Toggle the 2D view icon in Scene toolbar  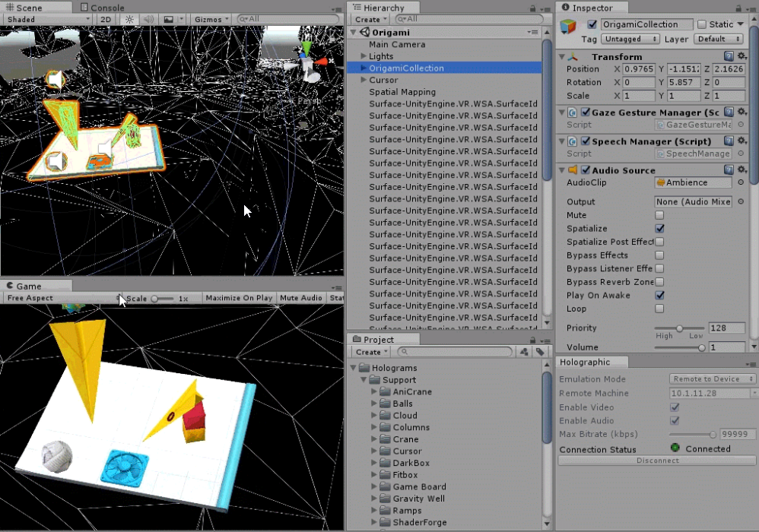click(106, 19)
